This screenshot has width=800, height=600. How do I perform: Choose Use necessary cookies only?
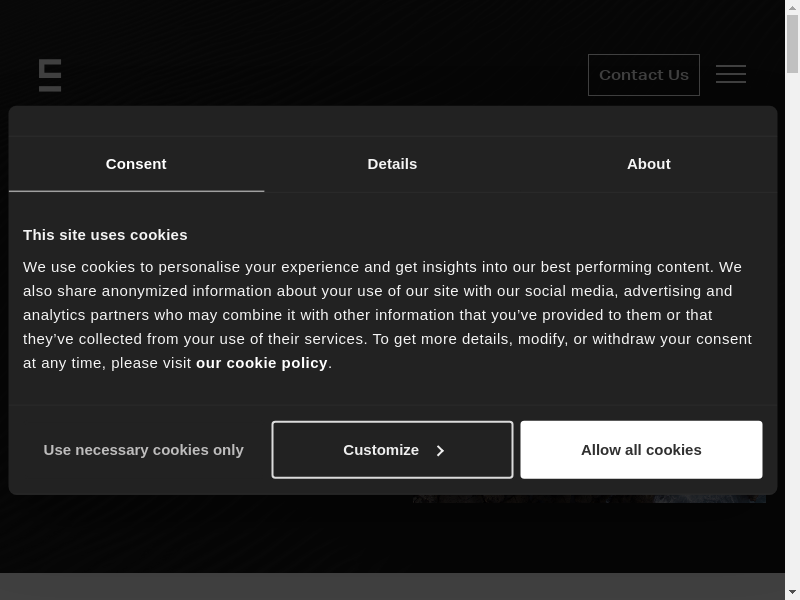coord(143,450)
